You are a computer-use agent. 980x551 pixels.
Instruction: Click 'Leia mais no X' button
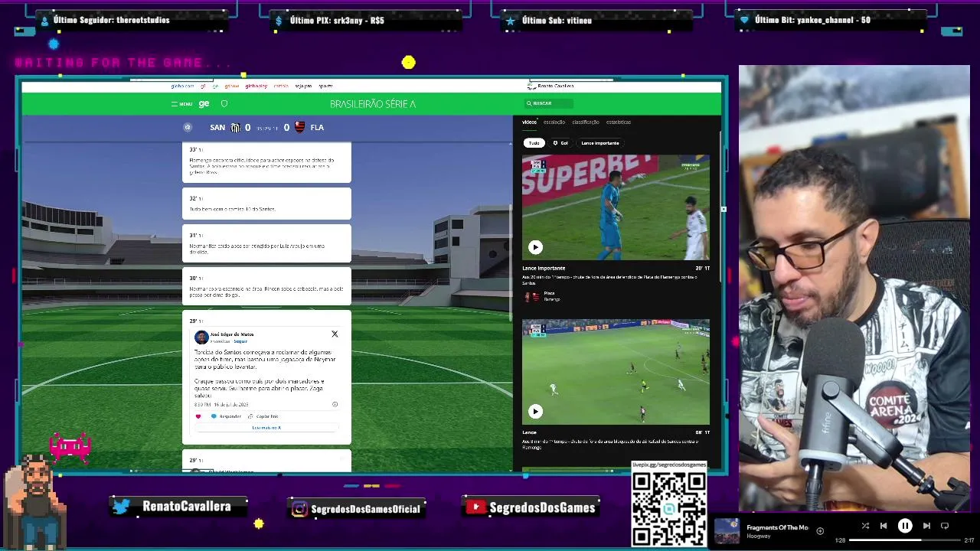[266, 428]
